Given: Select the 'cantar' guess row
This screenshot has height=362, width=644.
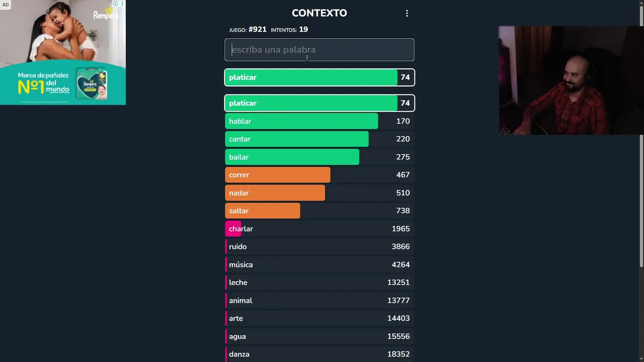Looking at the screenshot, I should (319, 139).
